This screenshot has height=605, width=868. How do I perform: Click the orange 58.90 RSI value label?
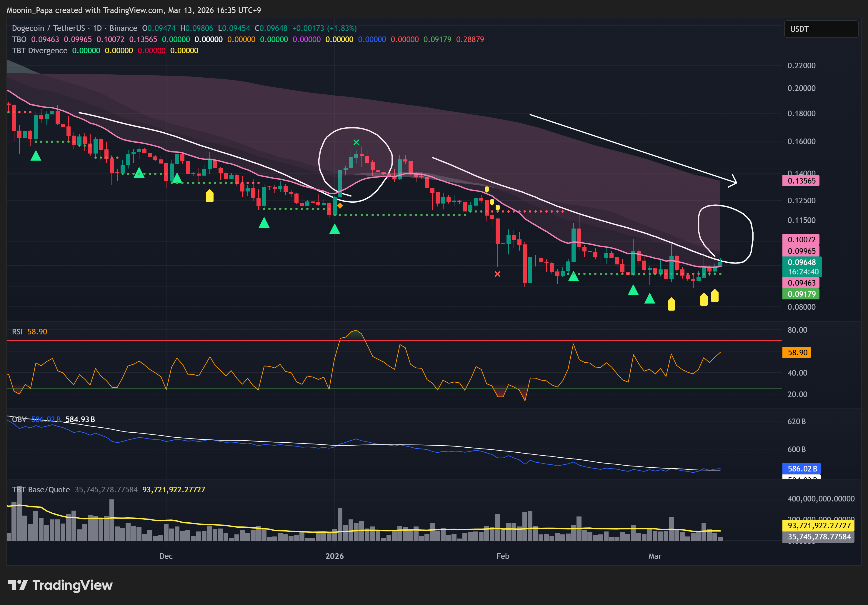pos(797,352)
